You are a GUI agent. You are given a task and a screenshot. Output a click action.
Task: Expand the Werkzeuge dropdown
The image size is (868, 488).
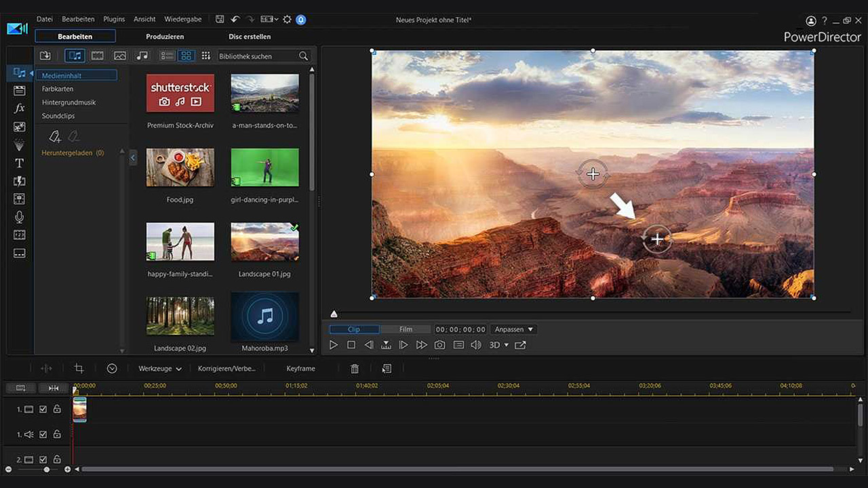click(x=160, y=369)
